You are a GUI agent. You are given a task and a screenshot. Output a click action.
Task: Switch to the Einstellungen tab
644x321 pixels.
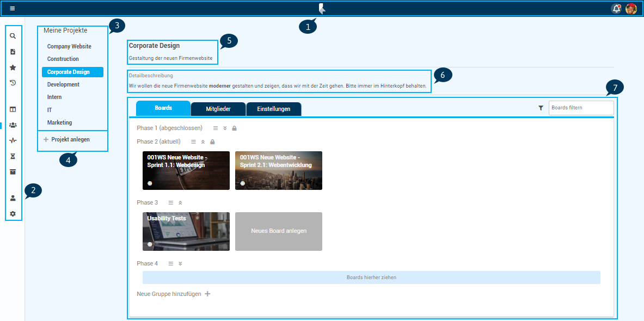coord(273,109)
